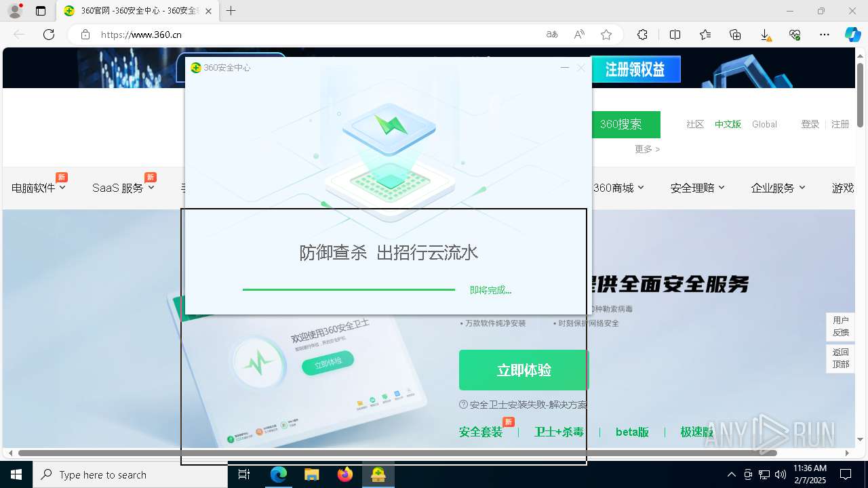Click the 返回顶部 side button

click(x=840, y=359)
